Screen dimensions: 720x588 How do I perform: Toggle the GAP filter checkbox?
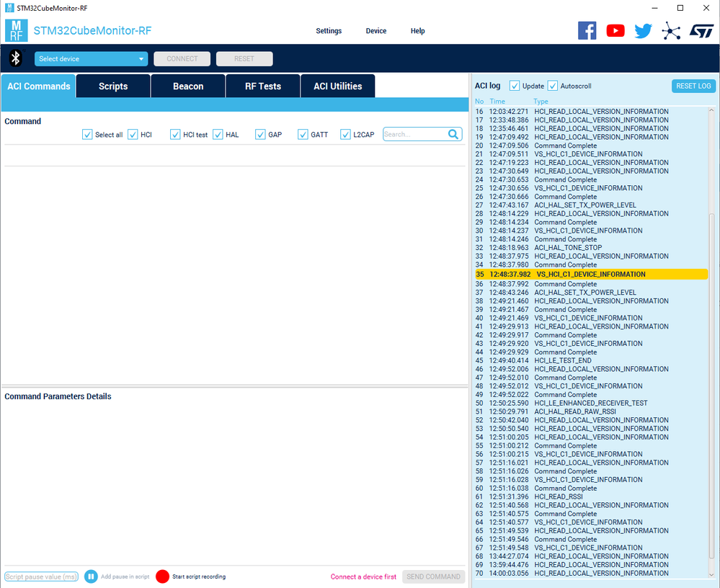[x=260, y=135]
